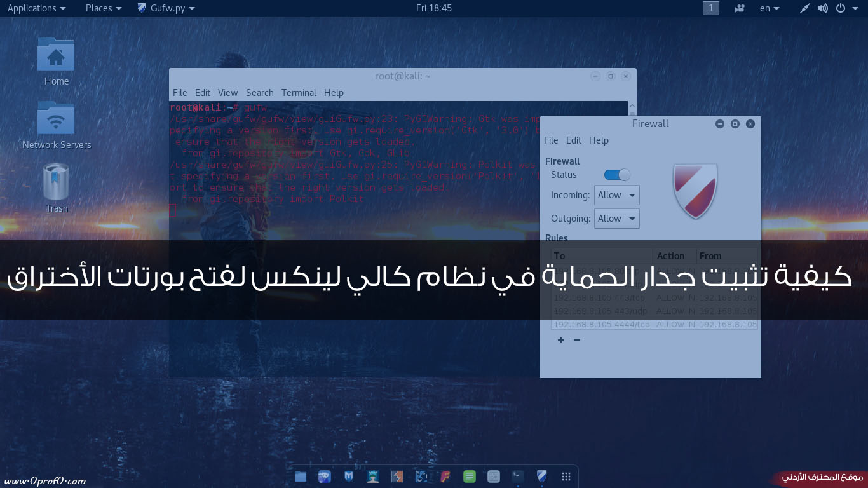The width and height of the screenshot is (868, 488).
Task: Open the gray grid-panel icon in the dock
Action: [494, 476]
